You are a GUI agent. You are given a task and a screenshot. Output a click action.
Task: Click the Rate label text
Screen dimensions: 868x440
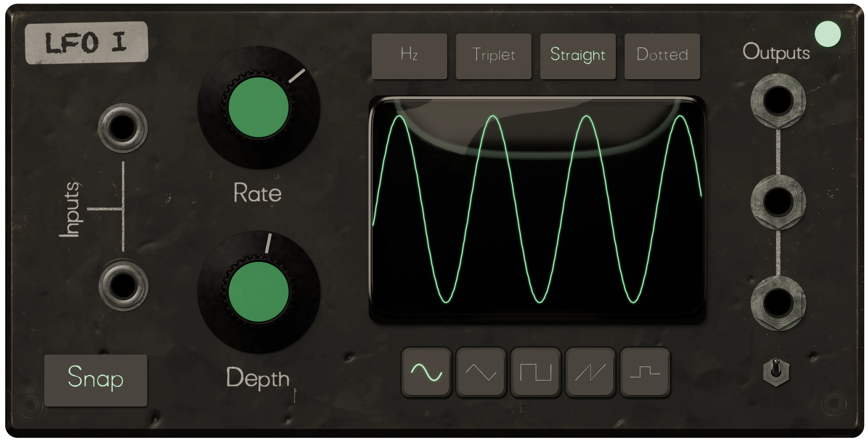[x=258, y=193]
